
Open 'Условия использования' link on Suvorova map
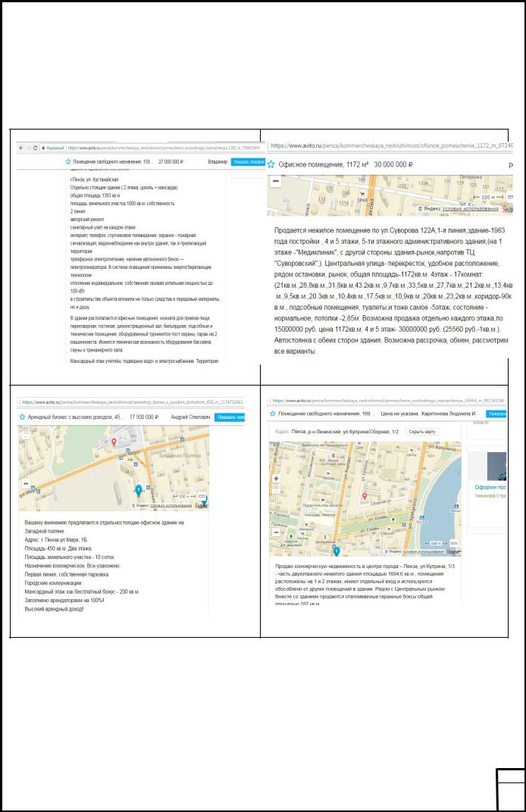pyautogui.click(x=471, y=209)
